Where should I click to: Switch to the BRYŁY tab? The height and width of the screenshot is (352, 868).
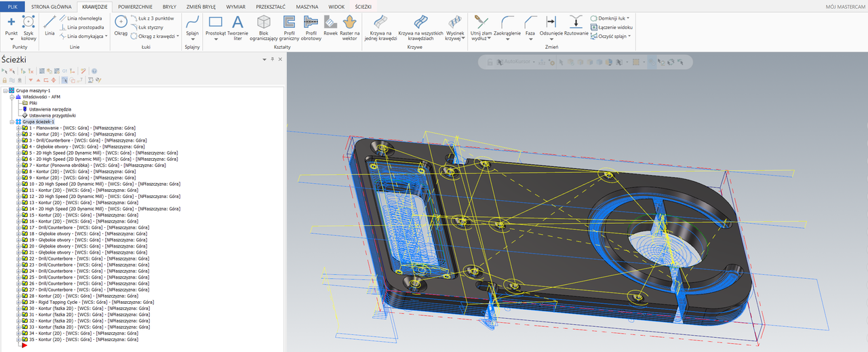click(x=170, y=5)
